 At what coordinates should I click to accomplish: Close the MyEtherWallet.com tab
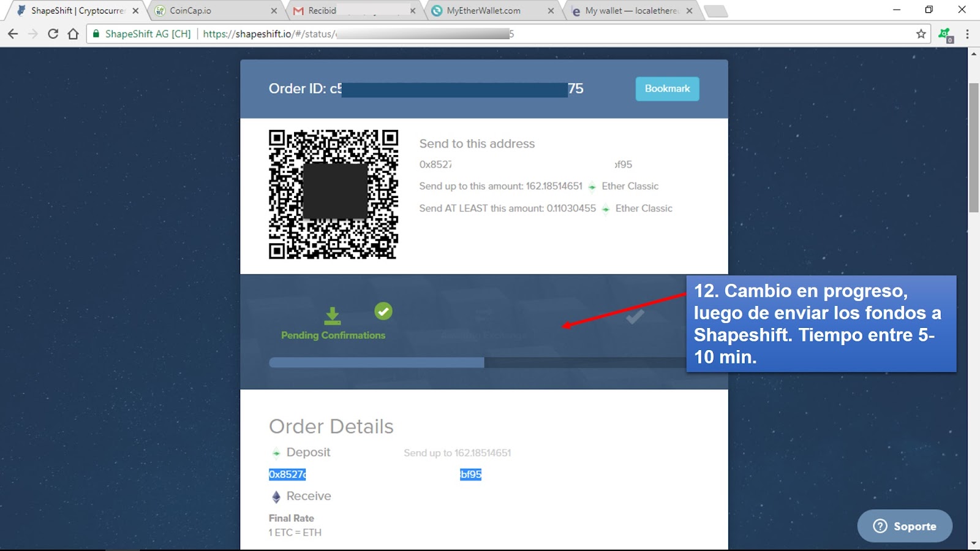click(x=551, y=10)
